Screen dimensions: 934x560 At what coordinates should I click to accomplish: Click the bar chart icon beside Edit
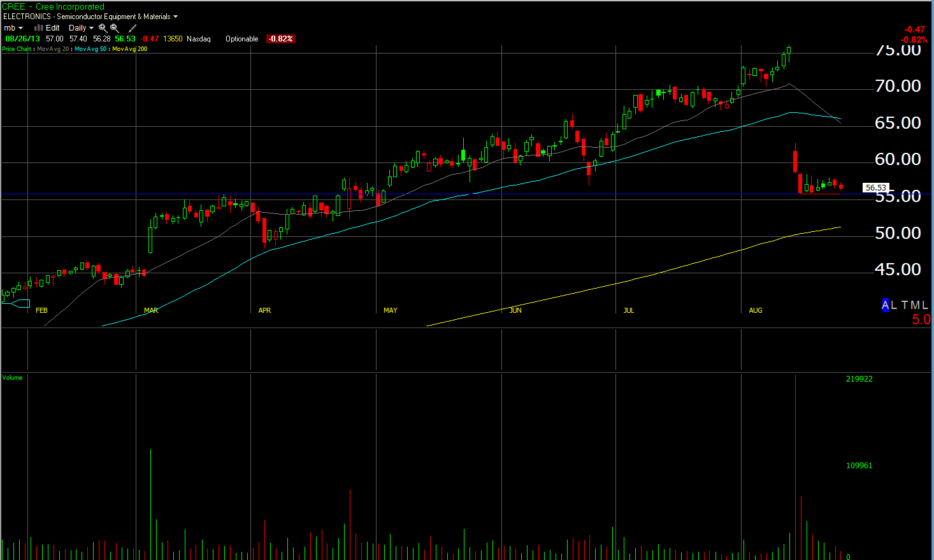38,28
